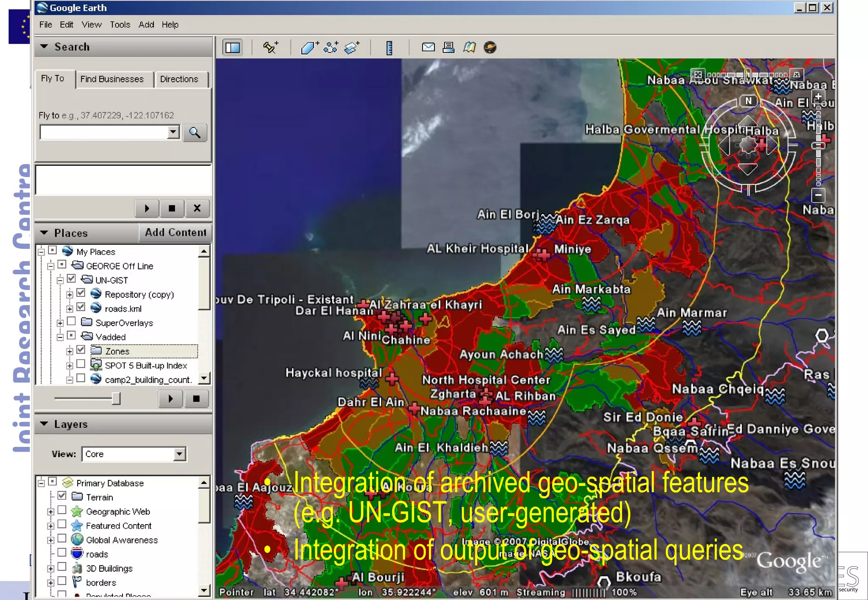
Task: Disable the Terrain layer
Action: 62,495
